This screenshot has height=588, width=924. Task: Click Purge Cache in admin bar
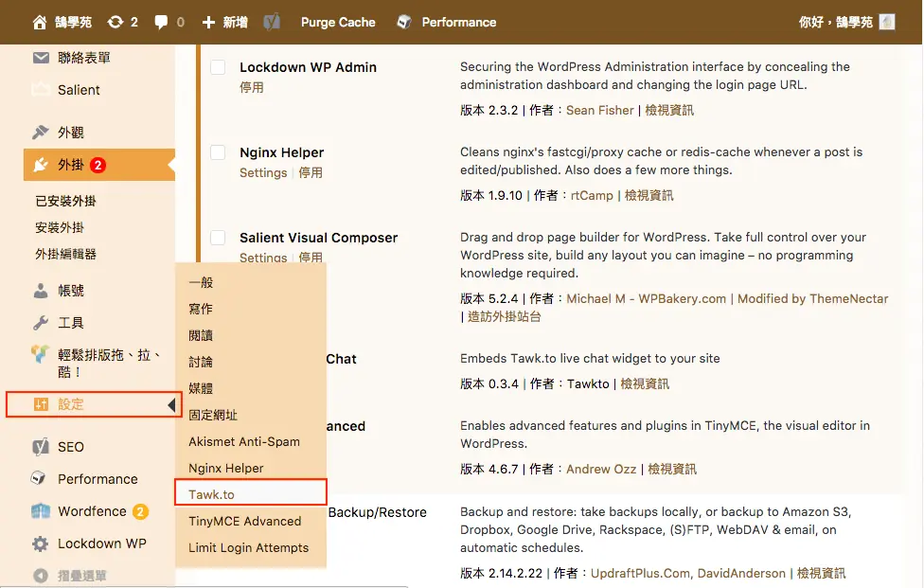coord(338,23)
